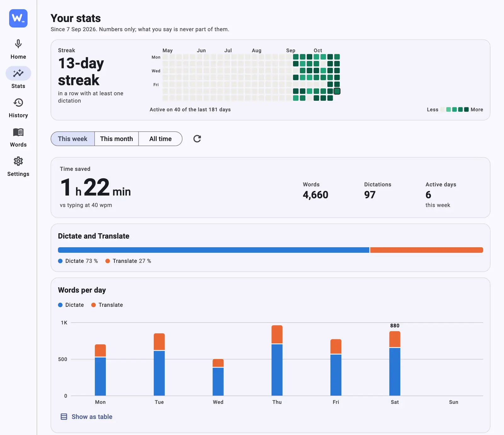Click the Translate 27 % legend entry

click(128, 261)
